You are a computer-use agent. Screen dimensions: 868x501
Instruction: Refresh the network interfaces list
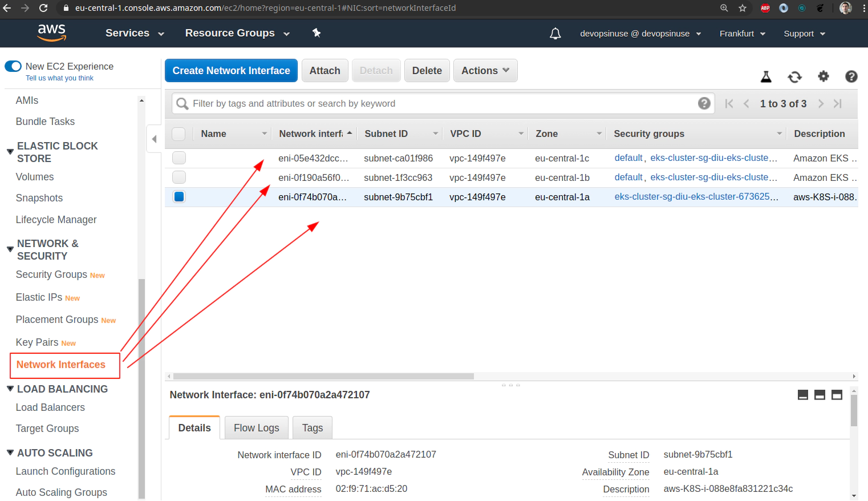point(794,76)
